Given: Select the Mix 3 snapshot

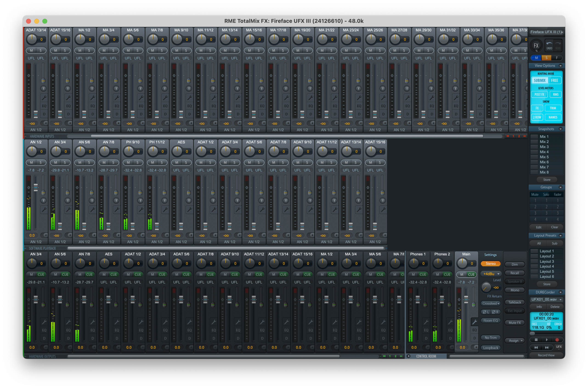Looking at the screenshot, I should coord(544,147).
